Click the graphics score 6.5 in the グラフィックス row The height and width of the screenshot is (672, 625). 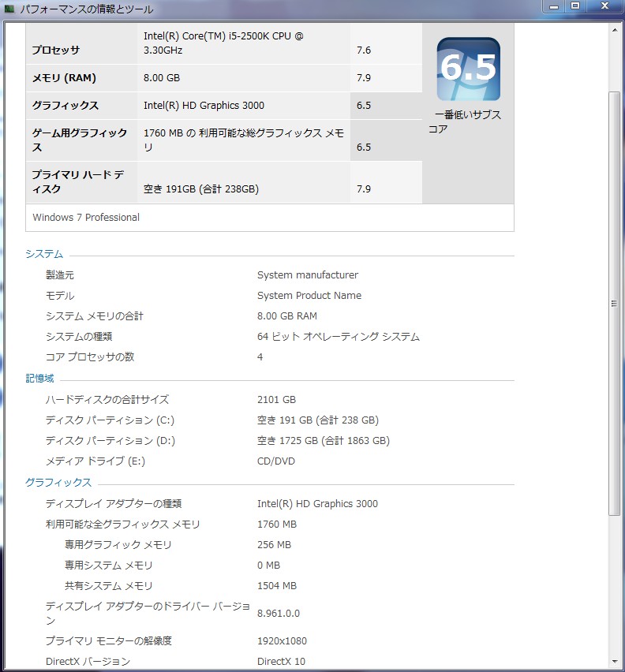click(x=364, y=106)
